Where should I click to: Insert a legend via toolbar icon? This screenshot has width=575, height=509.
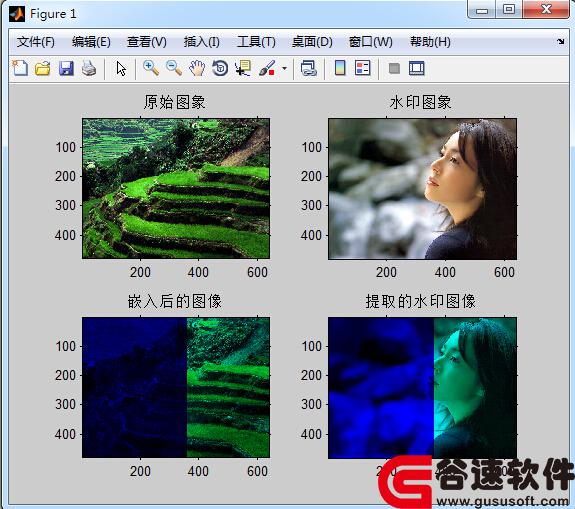tap(363, 68)
